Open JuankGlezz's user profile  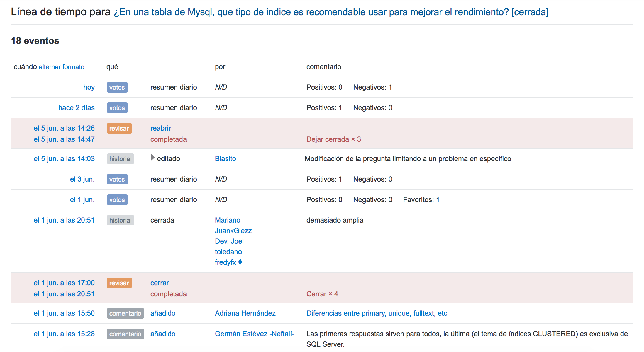click(x=233, y=231)
